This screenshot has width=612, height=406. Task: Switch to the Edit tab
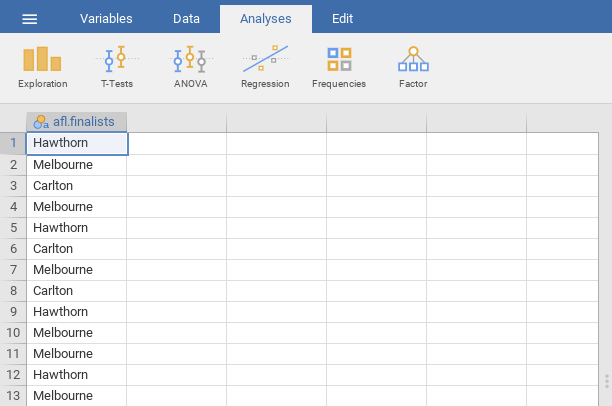point(342,19)
